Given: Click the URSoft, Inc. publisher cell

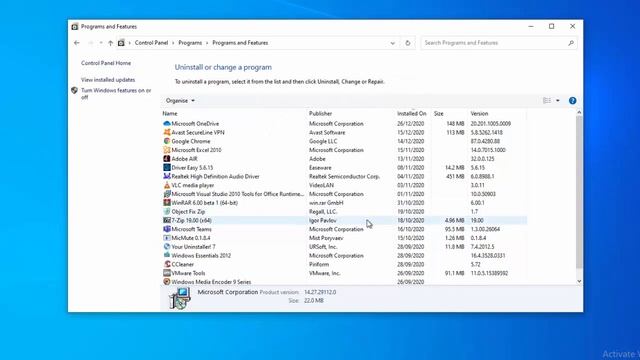Looking at the screenshot, I should (x=323, y=247).
